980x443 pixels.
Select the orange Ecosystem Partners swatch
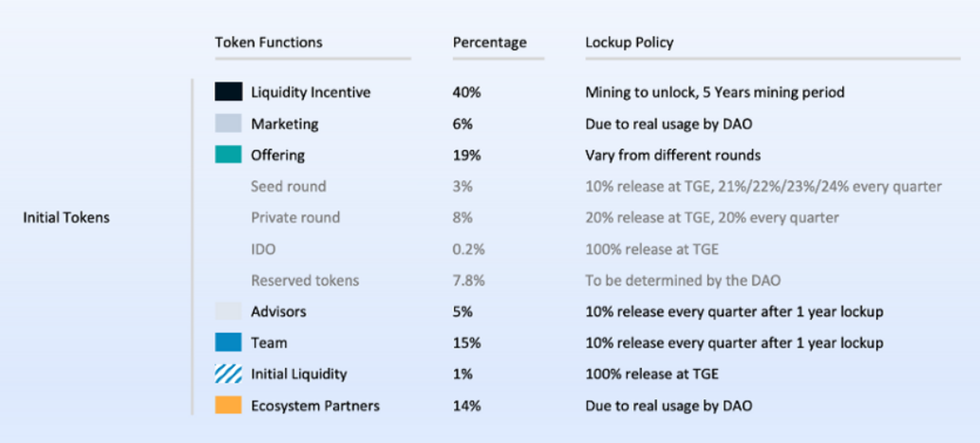click(228, 405)
